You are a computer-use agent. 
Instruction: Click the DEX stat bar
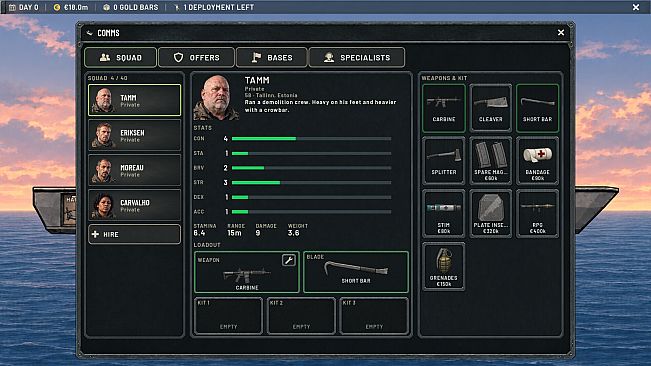pyautogui.click(x=311, y=198)
